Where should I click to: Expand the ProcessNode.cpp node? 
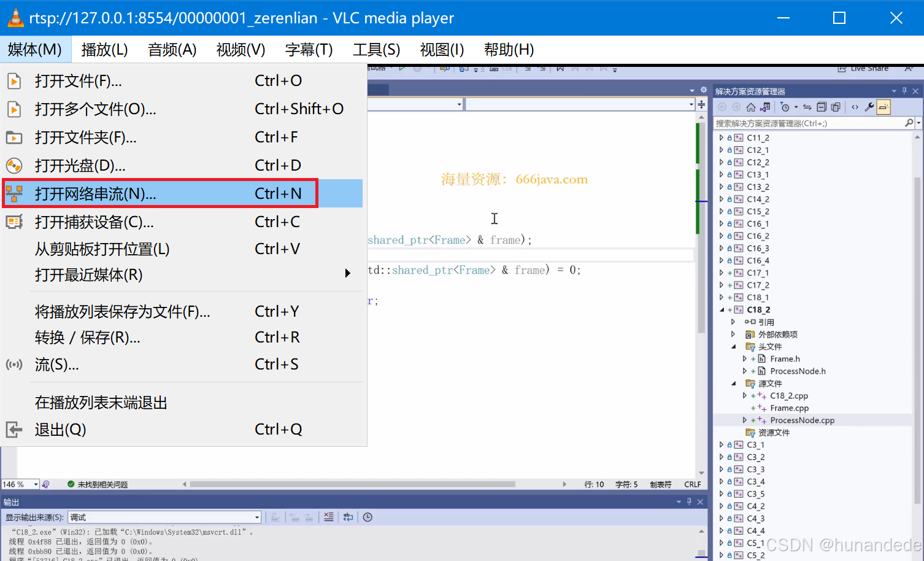point(745,420)
